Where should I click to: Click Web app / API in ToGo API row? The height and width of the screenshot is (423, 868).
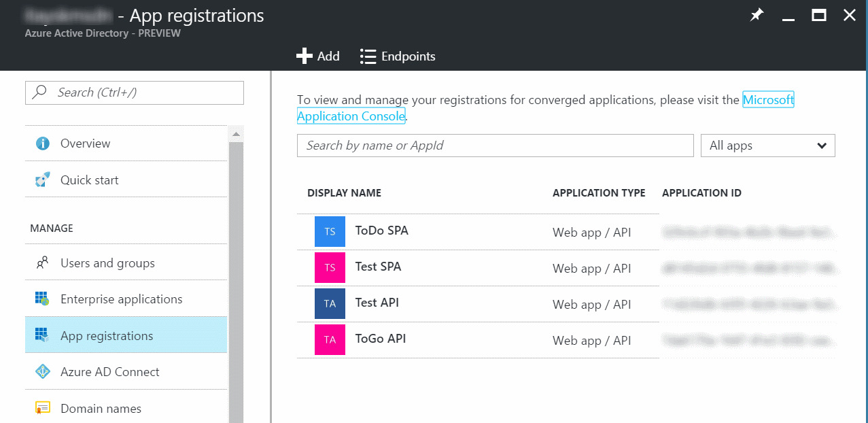[592, 341]
